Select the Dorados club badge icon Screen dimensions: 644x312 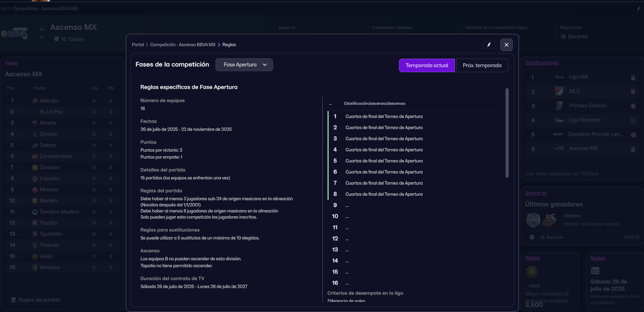(35, 168)
